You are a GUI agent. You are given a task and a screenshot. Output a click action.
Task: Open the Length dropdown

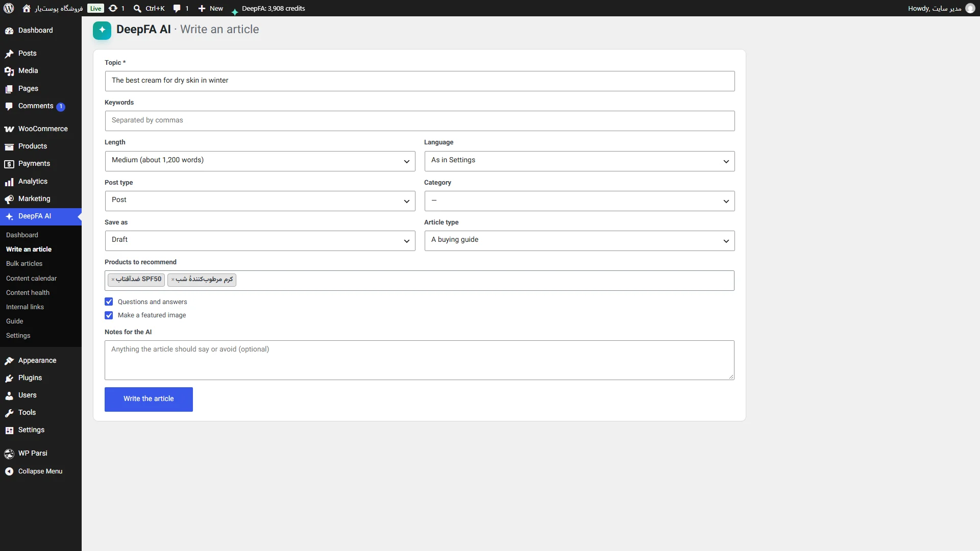tap(260, 161)
